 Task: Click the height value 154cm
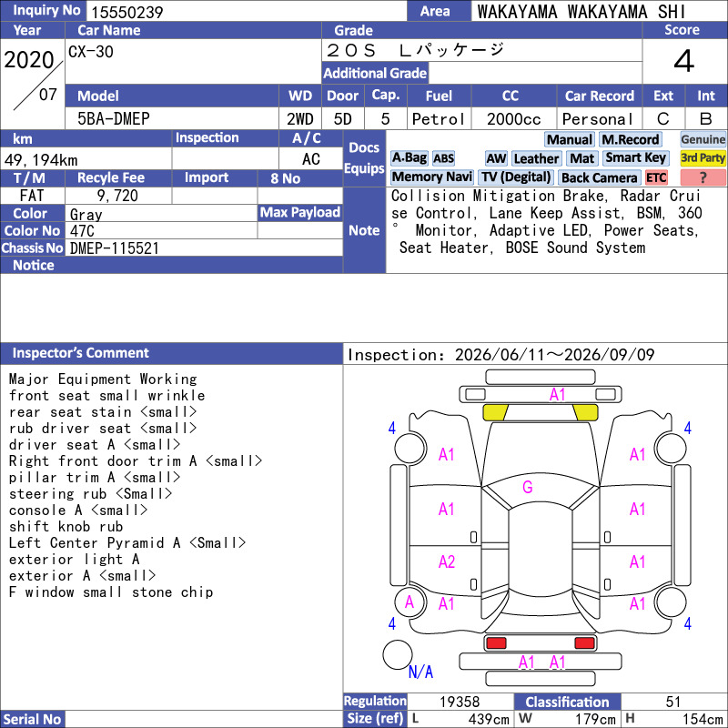tap(703, 719)
